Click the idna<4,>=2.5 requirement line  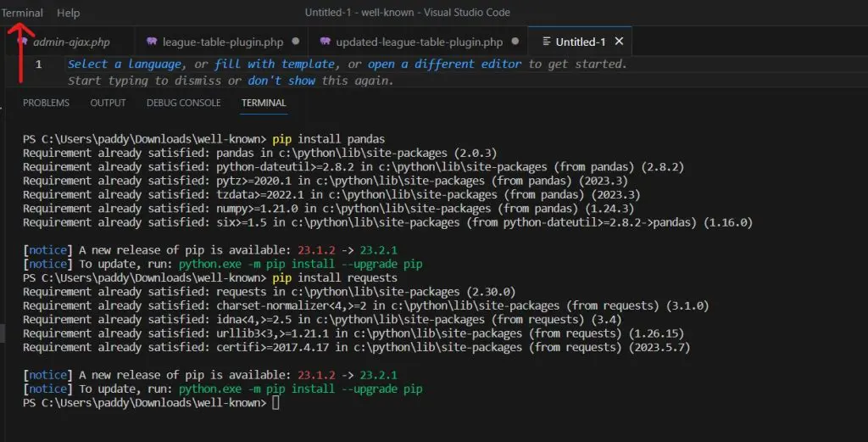[x=322, y=320]
